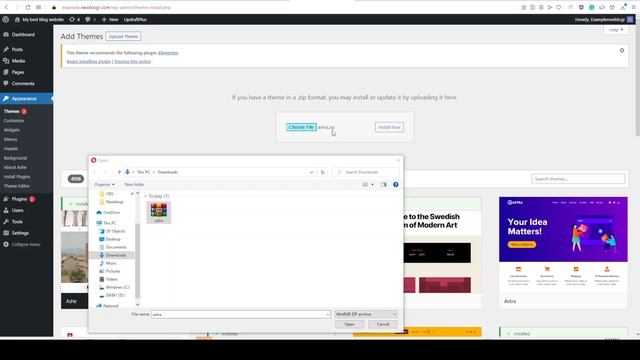The image size is (640, 360).
Task: Select Downloads in the dialog tree
Action: [113, 255]
